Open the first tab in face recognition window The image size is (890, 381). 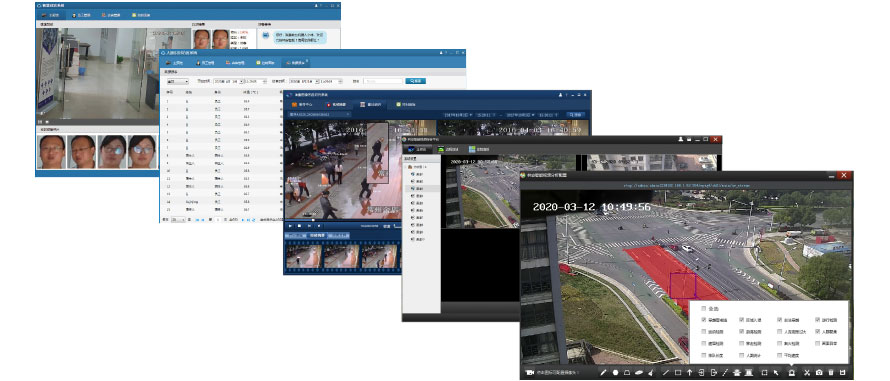(x=50, y=15)
